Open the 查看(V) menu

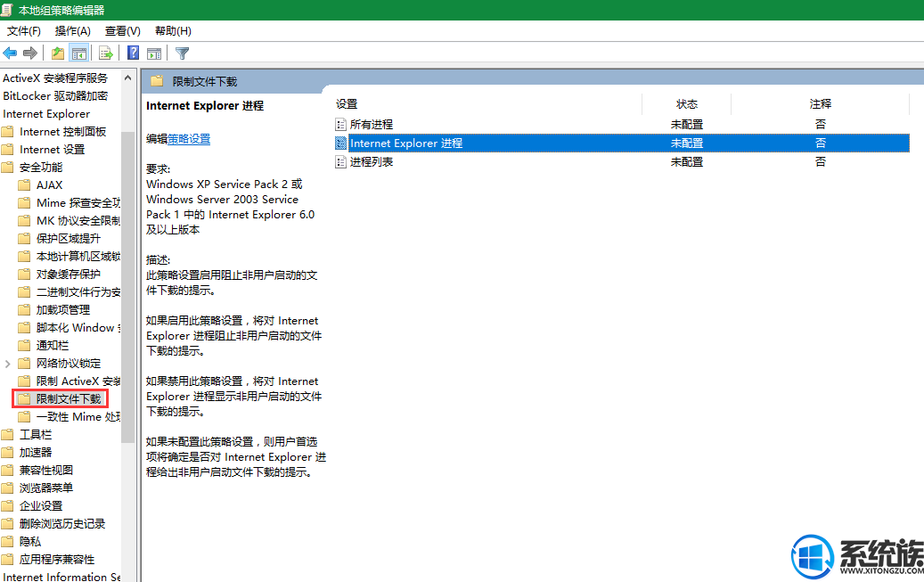(x=123, y=30)
